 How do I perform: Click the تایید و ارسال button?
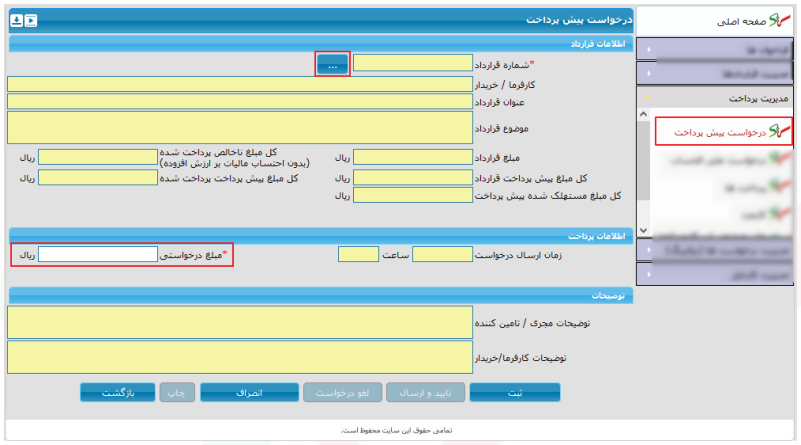pyautogui.click(x=426, y=392)
